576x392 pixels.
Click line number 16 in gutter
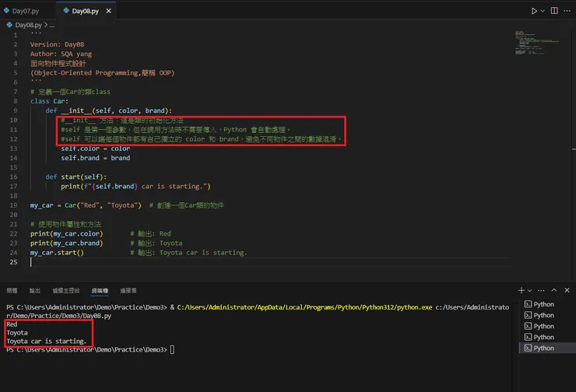tap(13, 177)
